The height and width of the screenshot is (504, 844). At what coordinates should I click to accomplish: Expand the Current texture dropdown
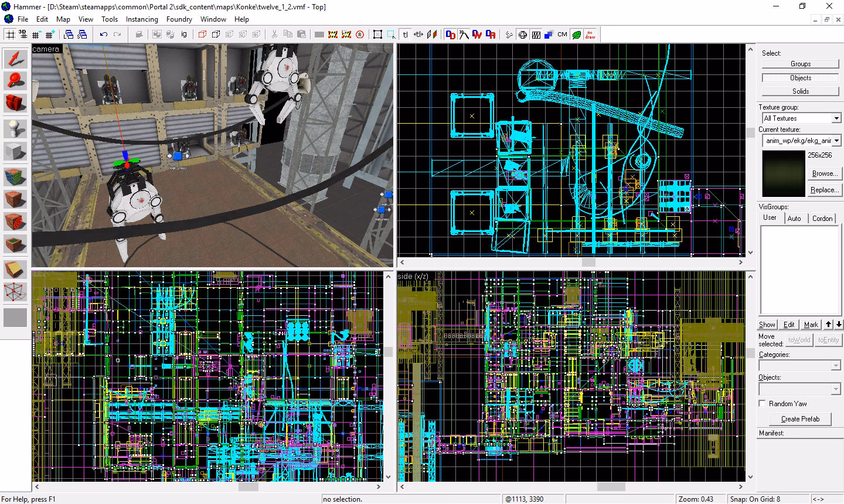tap(836, 141)
